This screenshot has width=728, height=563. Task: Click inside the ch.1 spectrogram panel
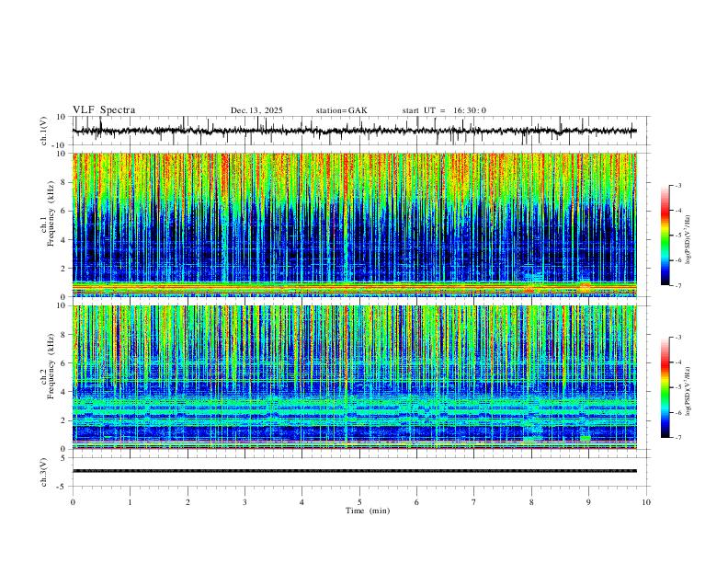354,224
